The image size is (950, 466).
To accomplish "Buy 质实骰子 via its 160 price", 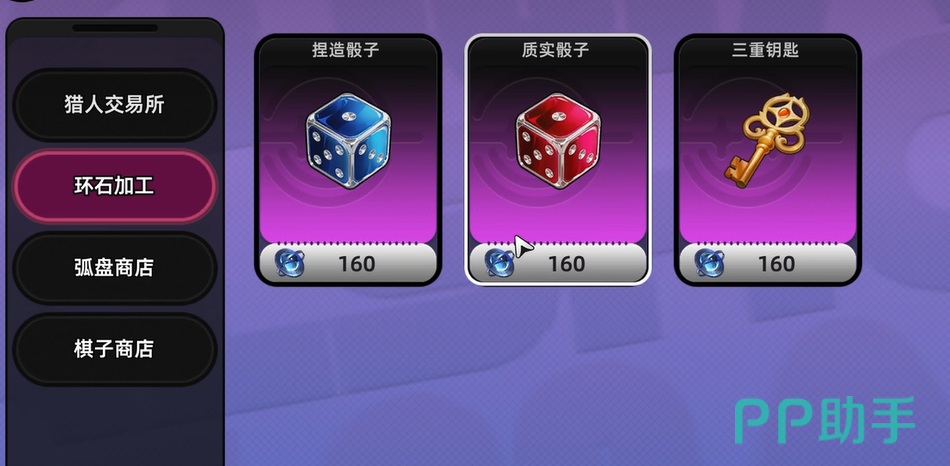I will [566, 264].
